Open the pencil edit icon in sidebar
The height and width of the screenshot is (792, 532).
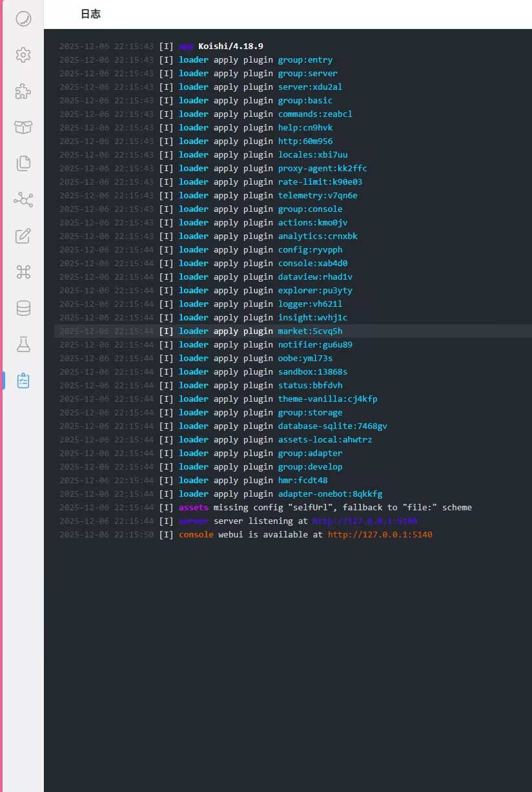click(x=23, y=236)
